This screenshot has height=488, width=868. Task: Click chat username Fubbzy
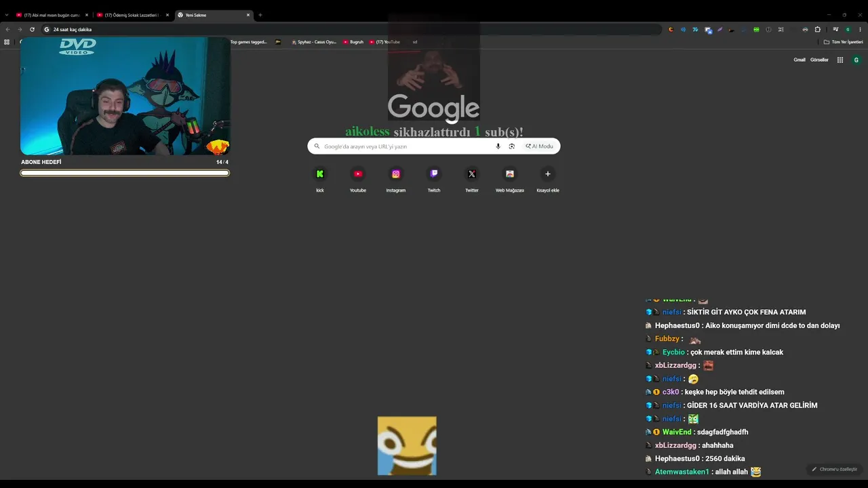pos(667,339)
